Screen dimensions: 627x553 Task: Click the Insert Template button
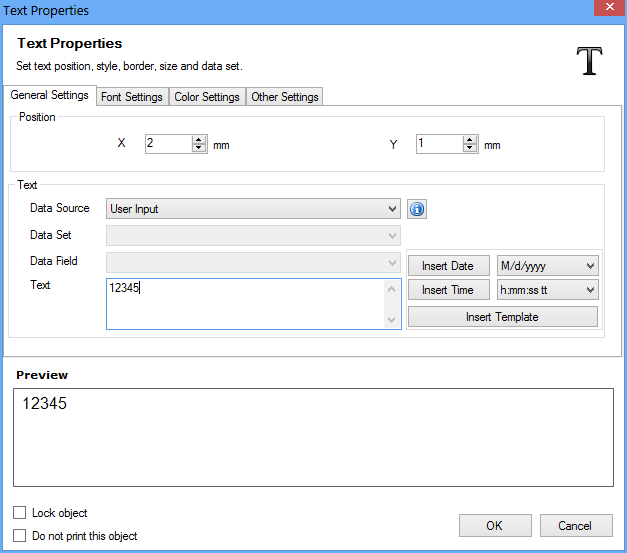[x=502, y=317]
